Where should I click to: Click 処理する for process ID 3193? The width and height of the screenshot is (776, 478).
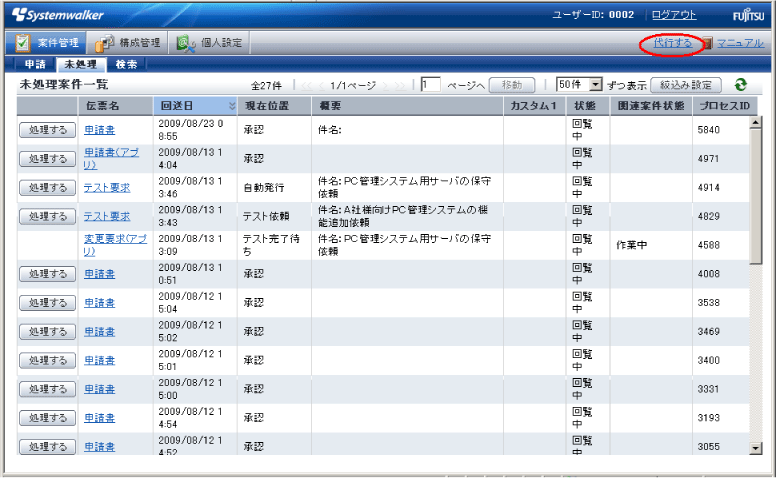pos(48,418)
